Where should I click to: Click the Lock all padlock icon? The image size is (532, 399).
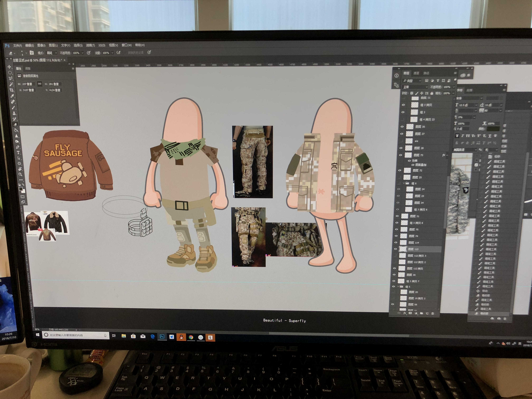[x=432, y=93]
